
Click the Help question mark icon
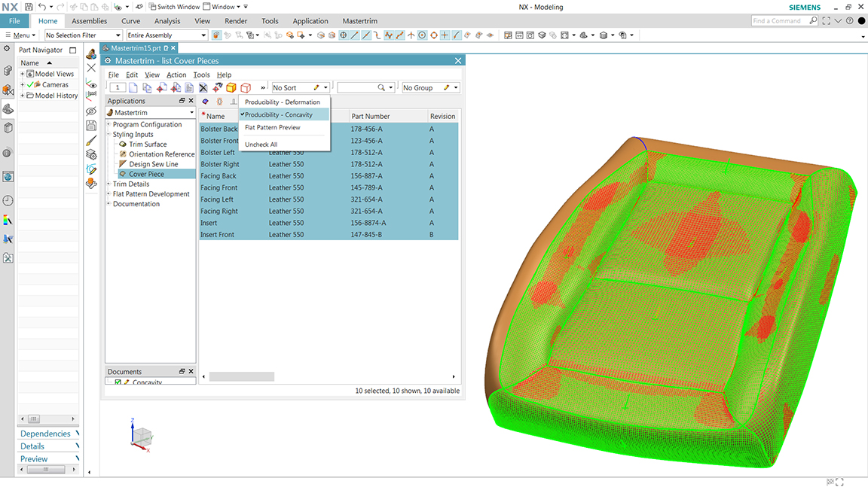point(848,21)
